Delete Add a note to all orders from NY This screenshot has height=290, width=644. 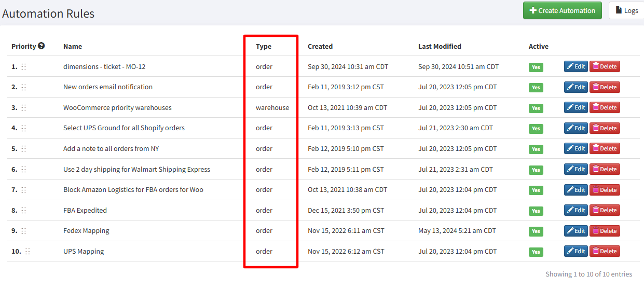(605, 148)
